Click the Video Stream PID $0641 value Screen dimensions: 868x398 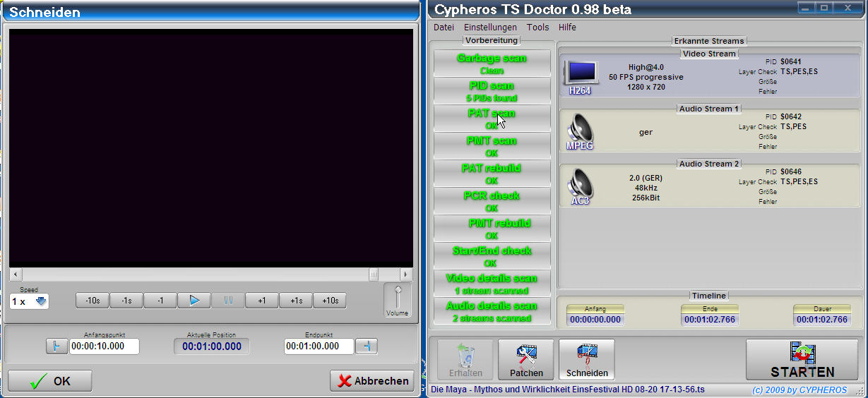click(x=791, y=62)
